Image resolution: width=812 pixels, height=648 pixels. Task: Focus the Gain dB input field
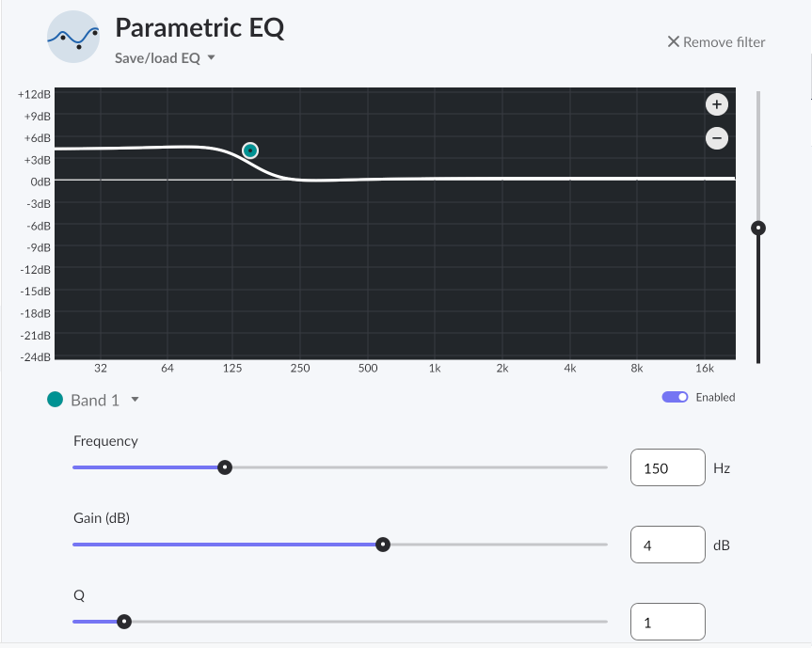(x=667, y=545)
